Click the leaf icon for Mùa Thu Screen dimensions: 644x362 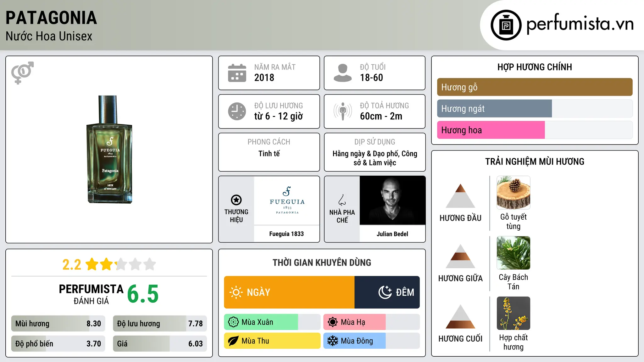(233, 341)
